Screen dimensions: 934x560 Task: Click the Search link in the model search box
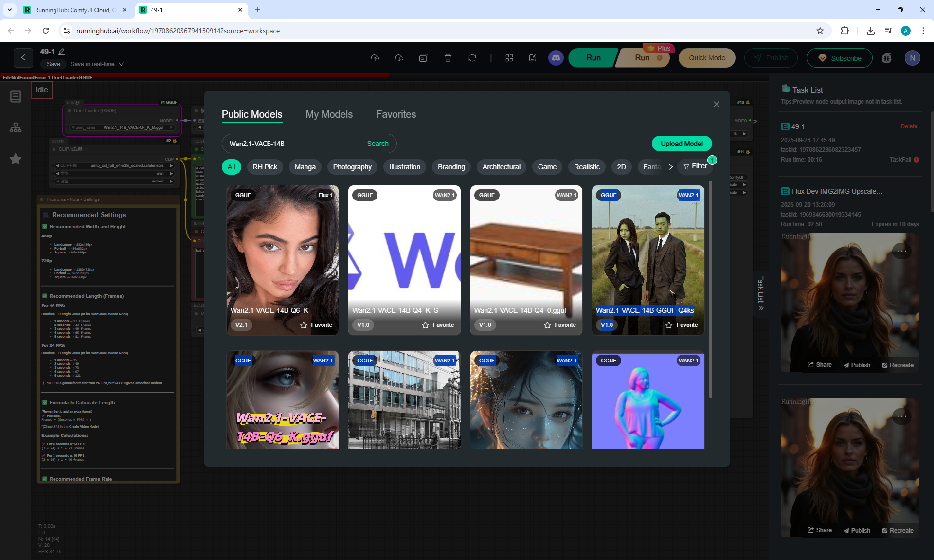[377, 144]
